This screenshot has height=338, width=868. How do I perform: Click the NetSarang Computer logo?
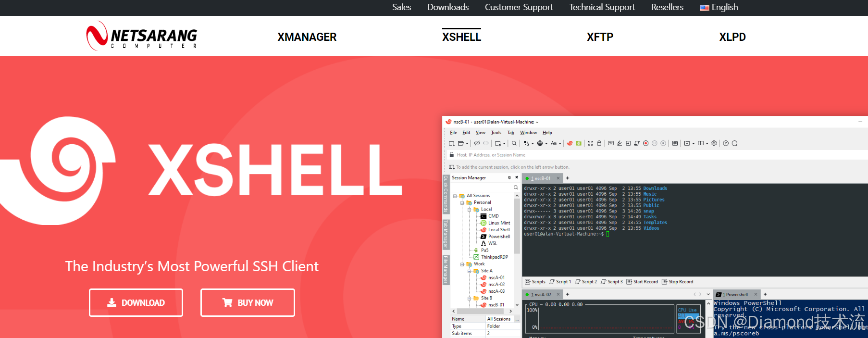click(x=142, y=36)
